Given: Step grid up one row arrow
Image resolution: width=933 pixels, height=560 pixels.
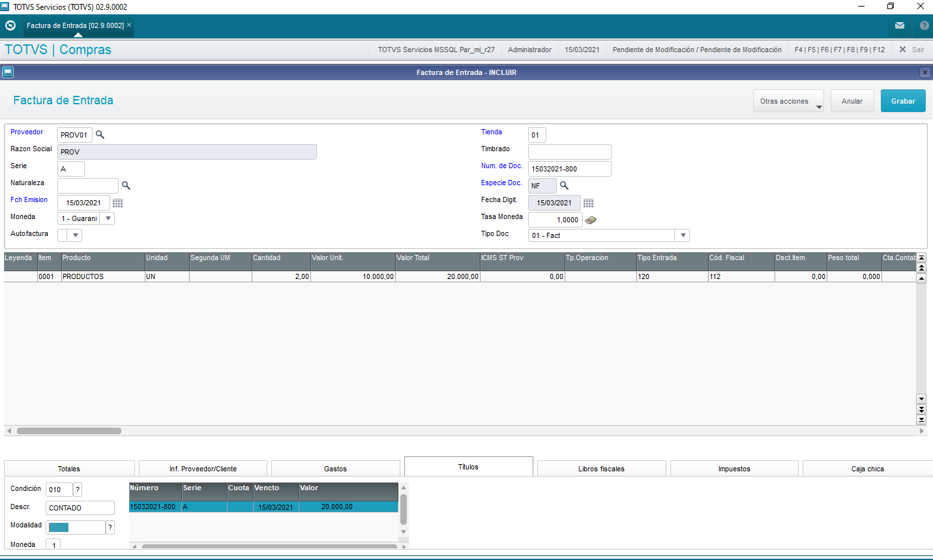Looking at the screenshot, I should tap(921, 279).
